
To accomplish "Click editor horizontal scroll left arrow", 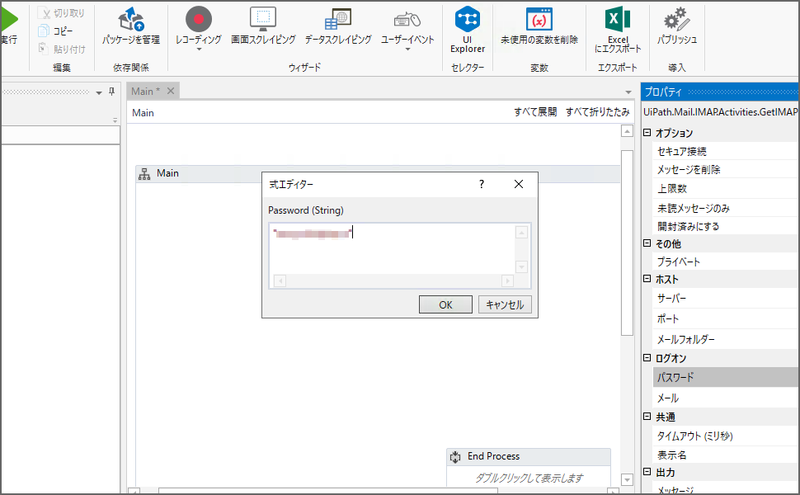I will pos(280,281).
